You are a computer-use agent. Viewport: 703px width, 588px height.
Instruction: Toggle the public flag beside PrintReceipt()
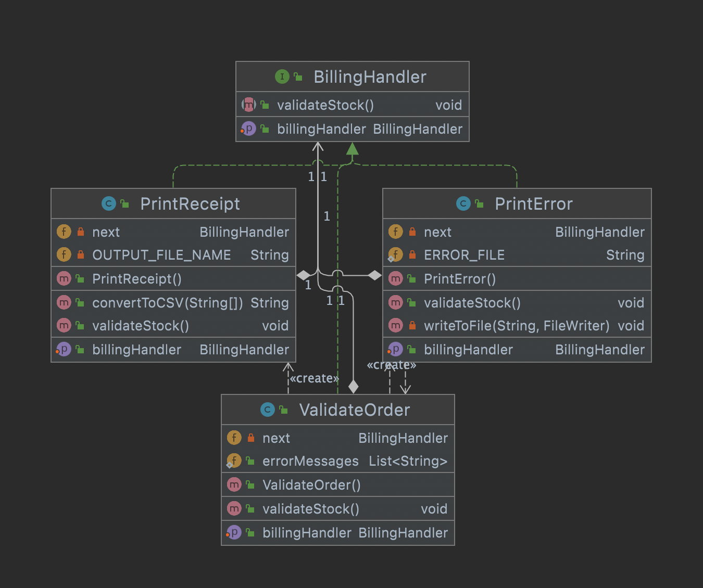pos(79,278)
